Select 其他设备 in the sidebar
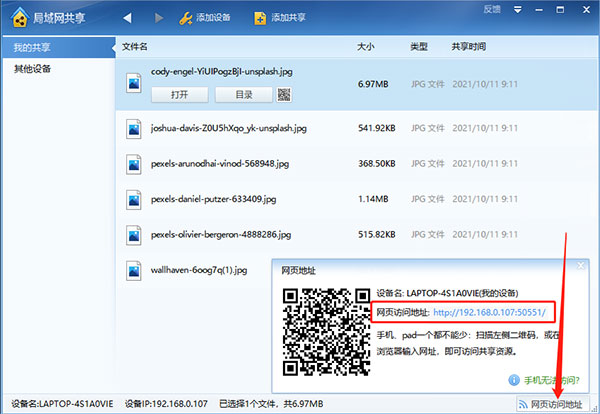The image size is (600, 414). (32, 69)
